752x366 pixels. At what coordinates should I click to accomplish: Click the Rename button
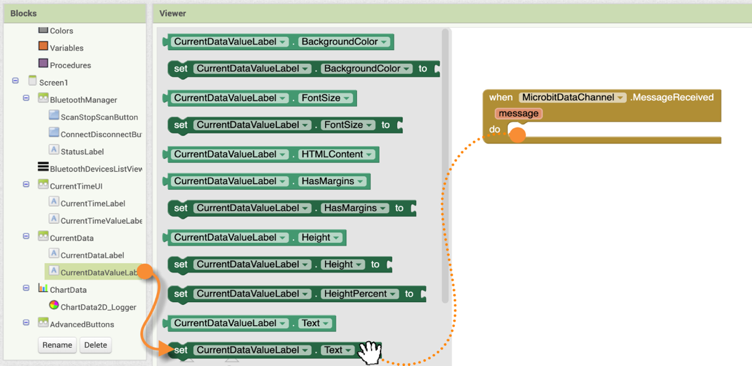point(57,345)
